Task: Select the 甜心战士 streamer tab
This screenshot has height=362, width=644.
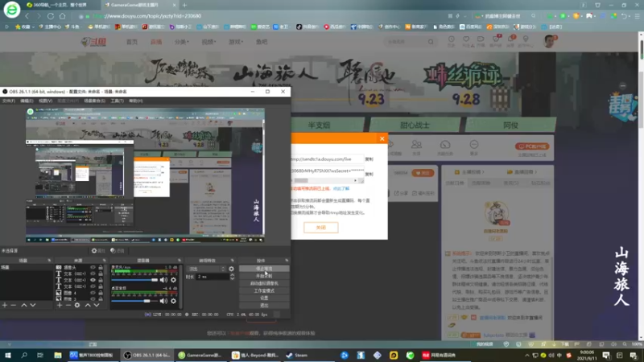Action: [x=415, y=125]
